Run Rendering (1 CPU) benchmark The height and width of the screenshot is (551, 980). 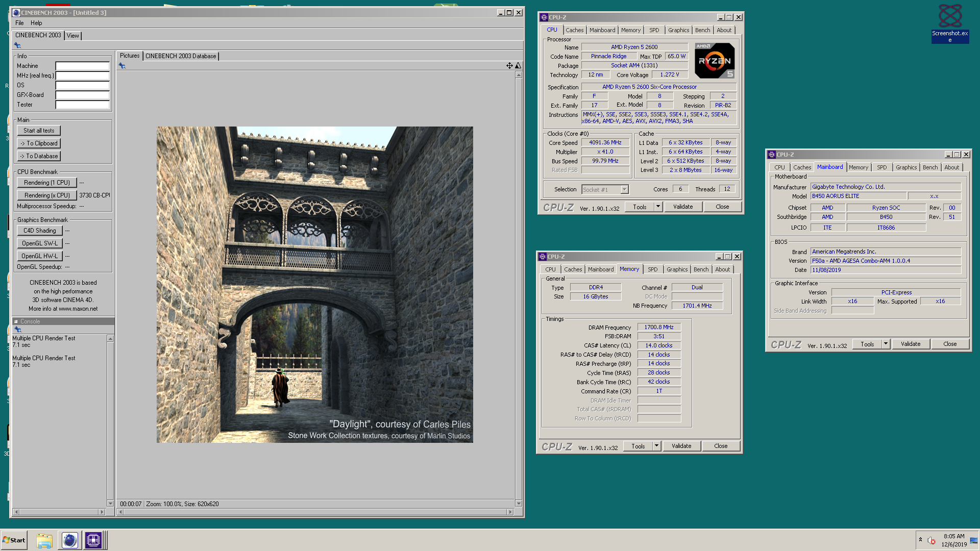(47, 183)
